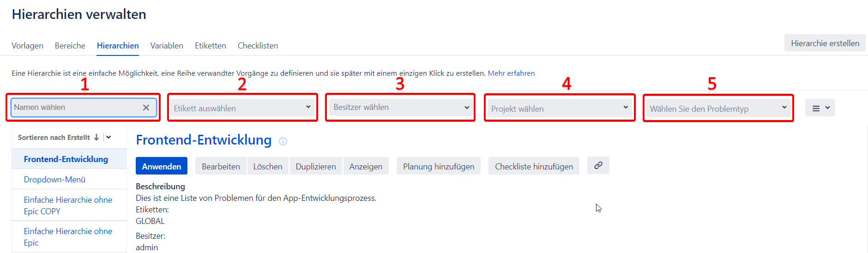Open the Besitzer wählen dropdown
The width and height of the screenshot is (868, 253).
tap(401, 108)
